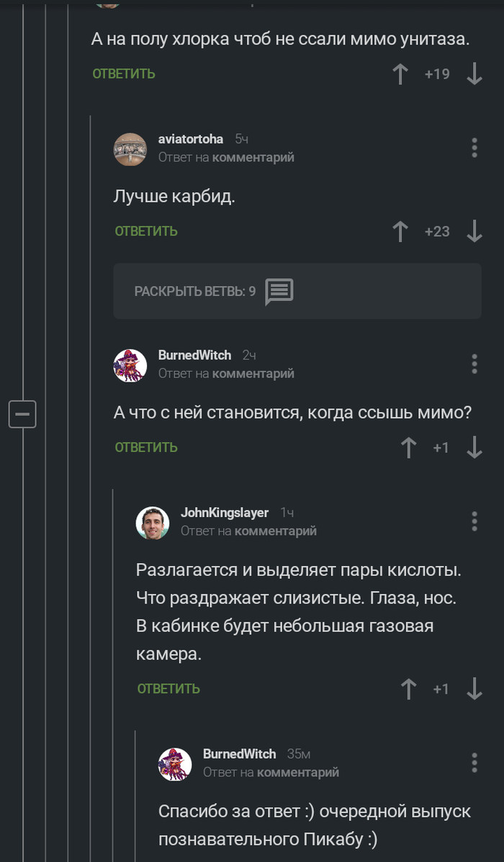Toggle the thread collapse minus button on the left

click(x=22, y=414)
